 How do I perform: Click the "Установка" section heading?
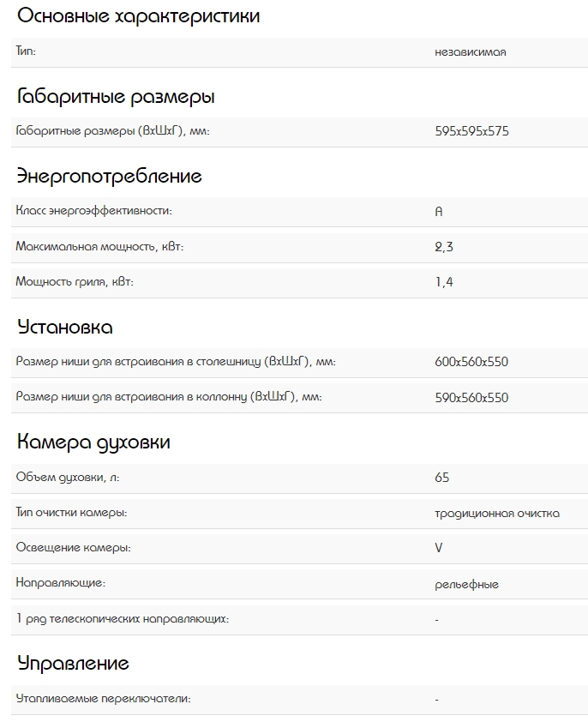pos(65,328)
